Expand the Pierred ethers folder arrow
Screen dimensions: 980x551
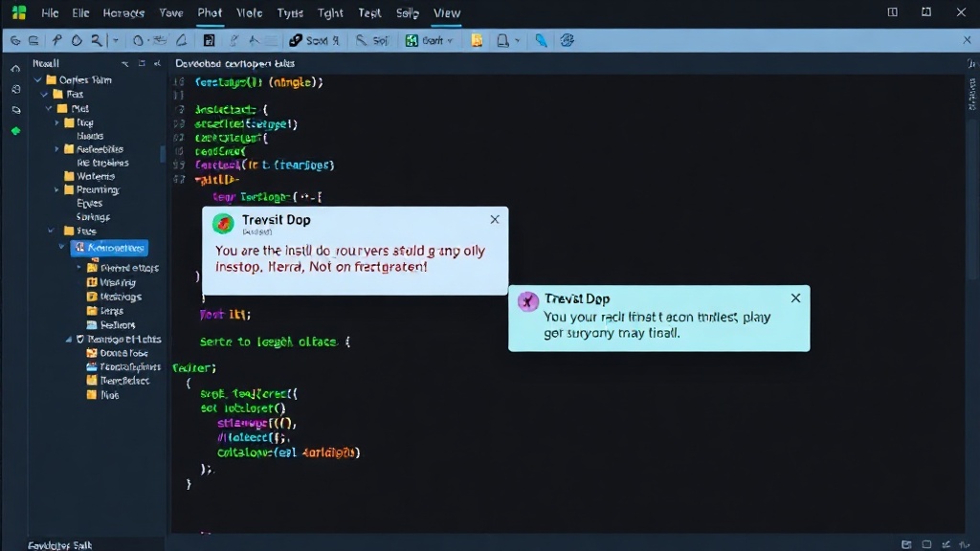(79, 268)
